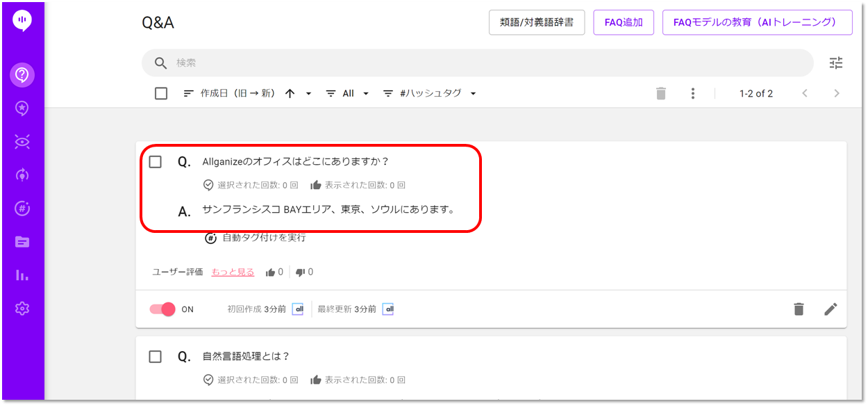Click the search magnifier icon
Screen dimensions: 868x406
160,63
